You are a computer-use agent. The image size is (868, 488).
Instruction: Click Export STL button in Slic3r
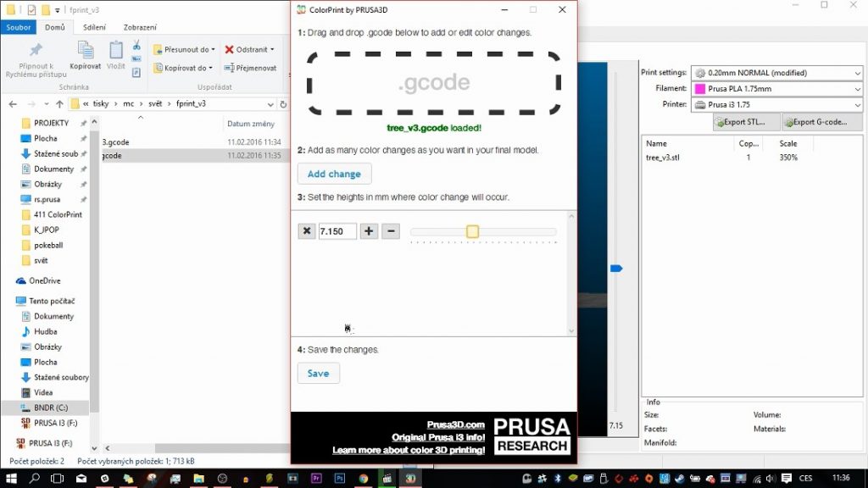(x=746, y=122)
